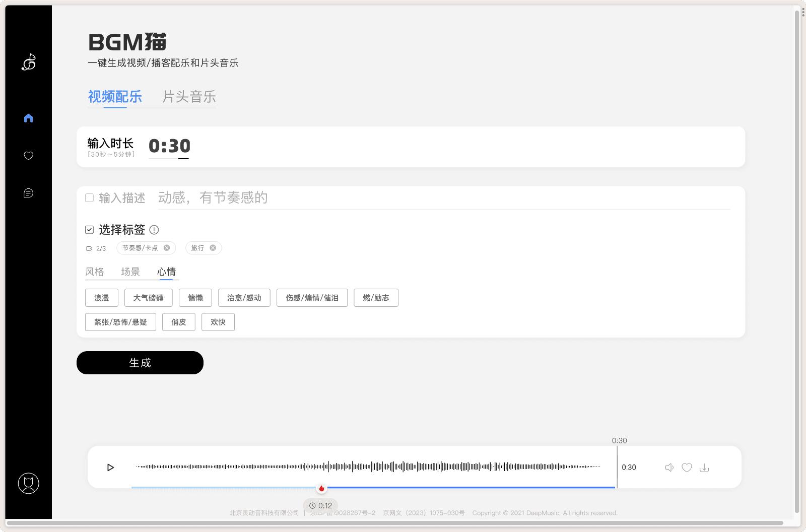Remove the 旅行 tag
The image size is (806, 532).
pos(213,248)
